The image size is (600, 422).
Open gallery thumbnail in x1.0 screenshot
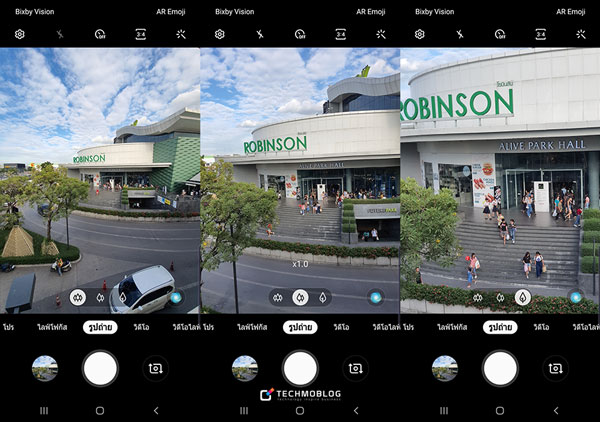point(245,368)
